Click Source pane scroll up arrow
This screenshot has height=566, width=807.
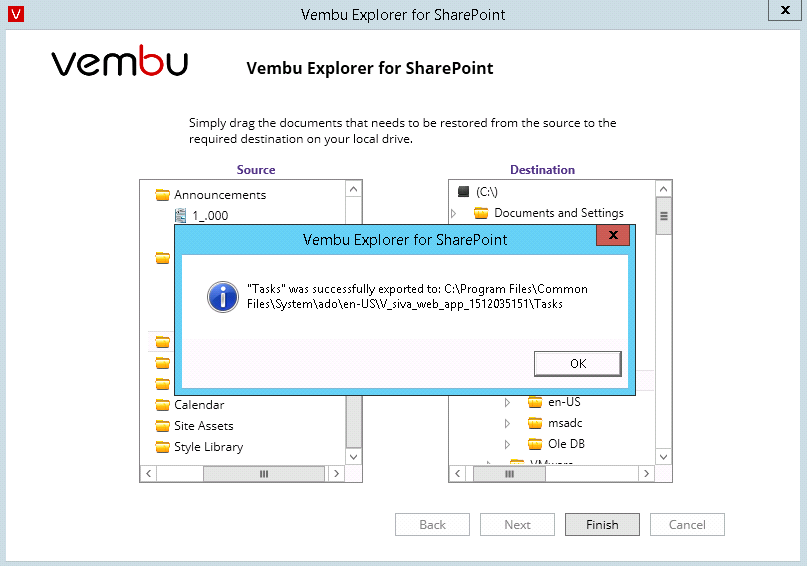pos(354,189)
